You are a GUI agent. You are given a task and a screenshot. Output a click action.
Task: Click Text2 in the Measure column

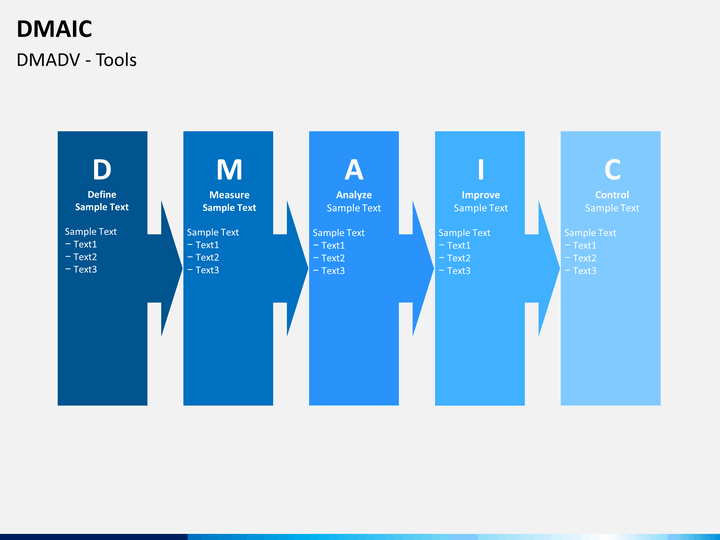(207, 257)
